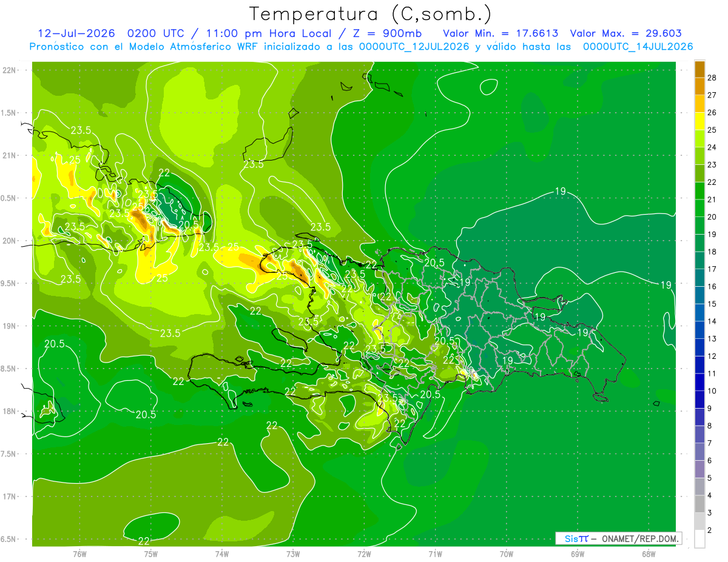Image resolution: width=728 pixels, height=562 pixels.
Task: Click the '17N' latitude axis label
Action: pos(9,497)
